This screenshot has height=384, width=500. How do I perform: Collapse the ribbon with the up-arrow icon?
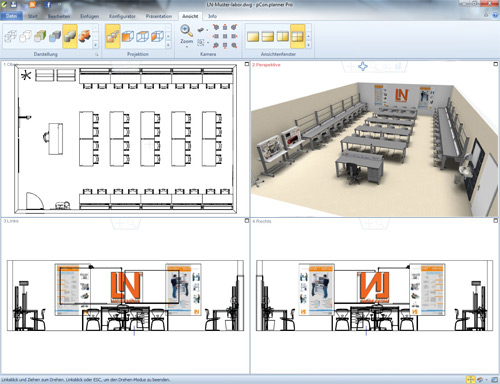(x=486, y=15)
